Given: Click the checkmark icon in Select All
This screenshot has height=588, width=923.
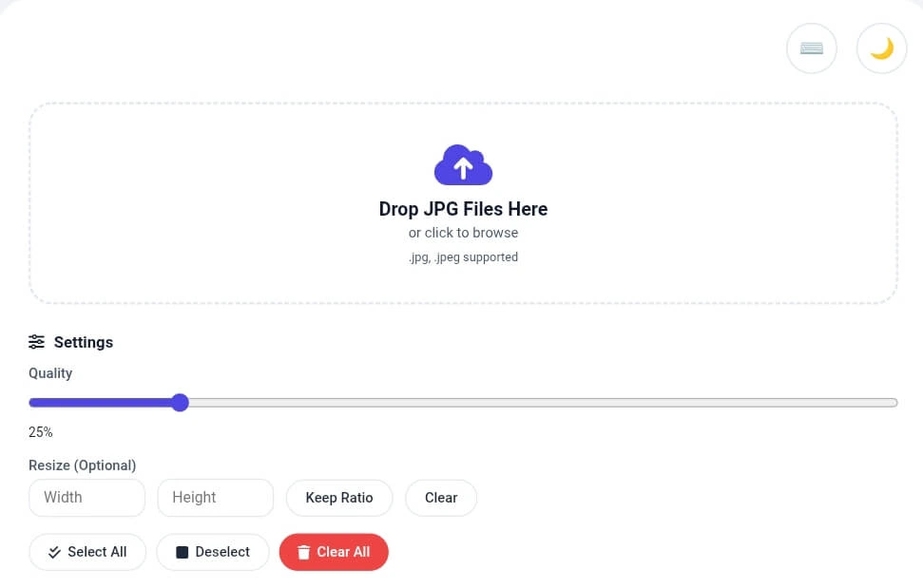Looking at the screenshot, I should (x=54, y=552).
